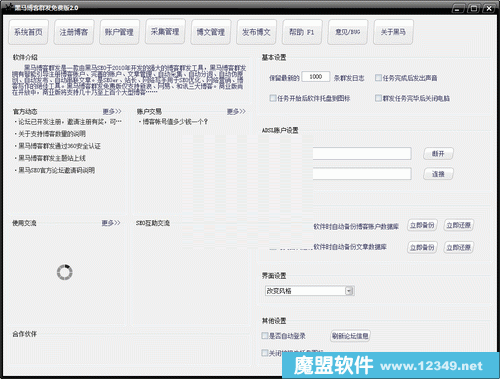
Task: Click the second ADSL input field
Action: pyautogui.click(x=362, y=174)
